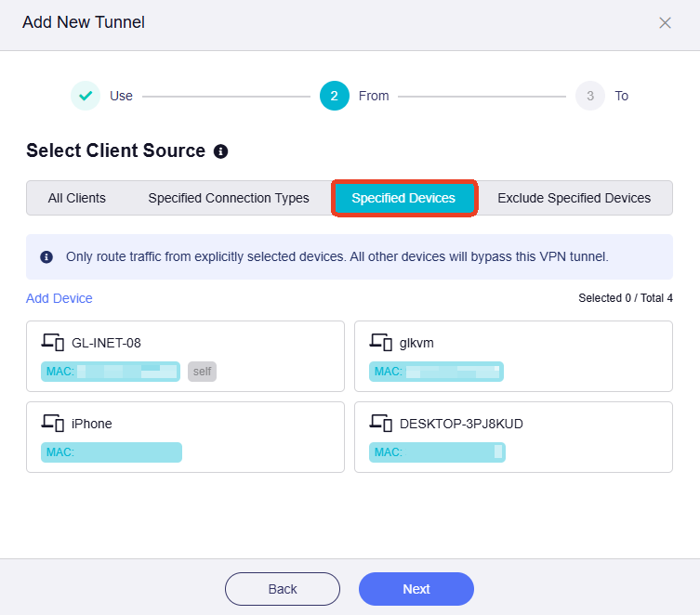The width and height of the screenshot is (700, 615).
Task: Close the Add New Tunnel dialog
Action: pos(665,23)
